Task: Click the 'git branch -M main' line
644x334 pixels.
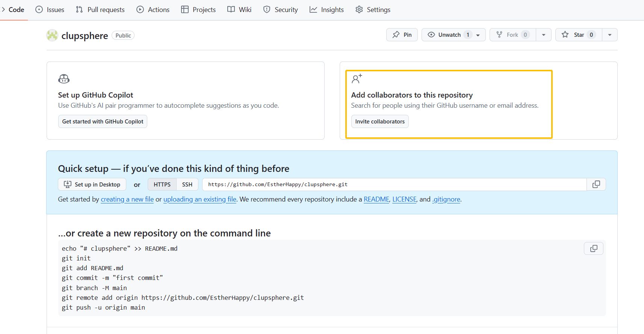Action: point(94,288)
